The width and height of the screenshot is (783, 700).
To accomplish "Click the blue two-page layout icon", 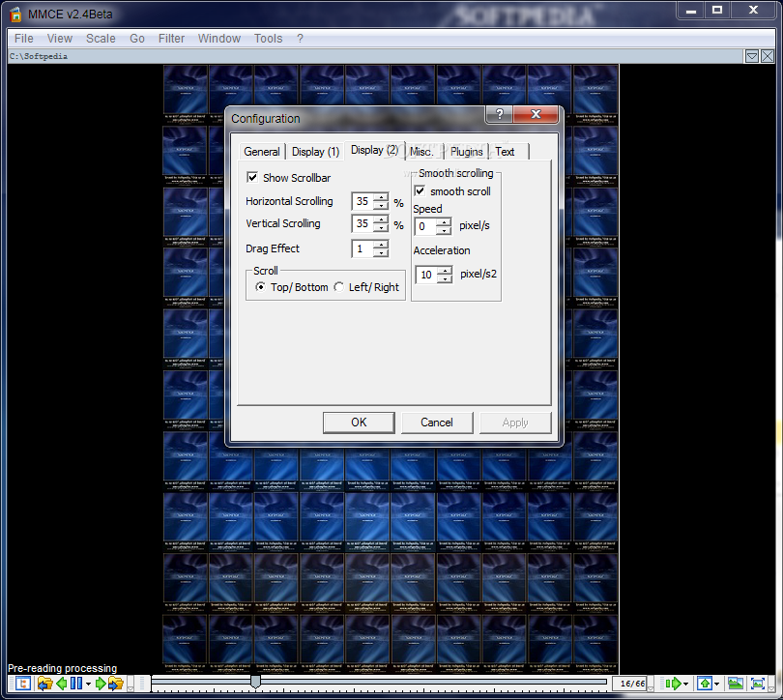I will tap(76, 683).
